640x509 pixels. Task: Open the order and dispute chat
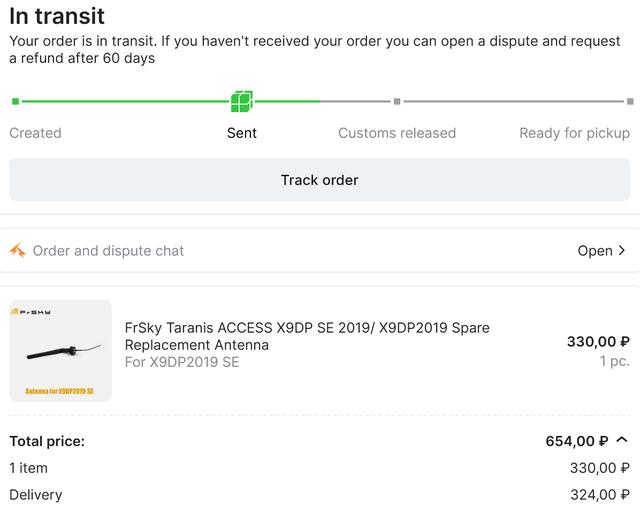click(320, 251)
